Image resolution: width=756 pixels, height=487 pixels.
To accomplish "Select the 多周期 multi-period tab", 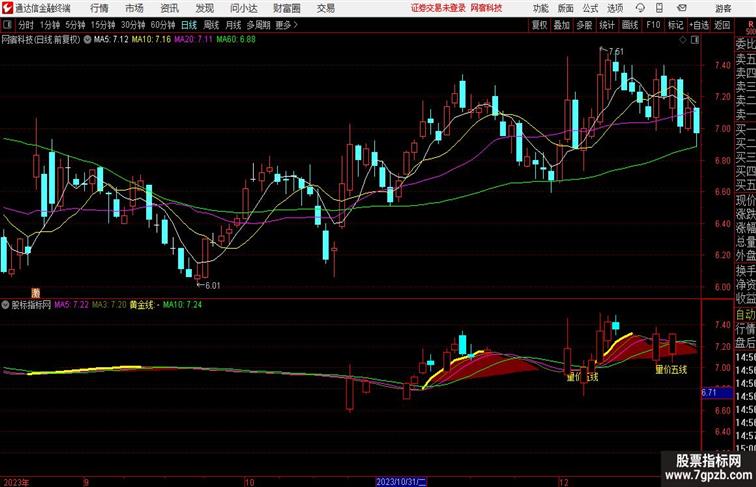I will point(258,25).
